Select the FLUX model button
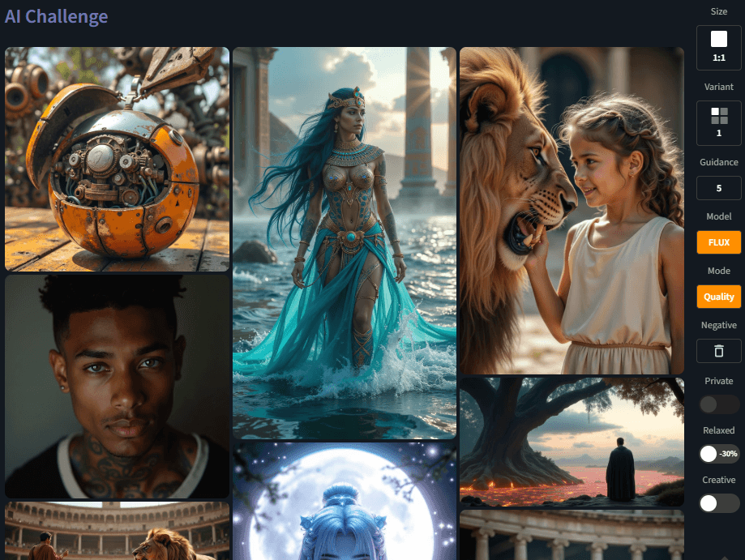745x560 pixels. [718, 242]
